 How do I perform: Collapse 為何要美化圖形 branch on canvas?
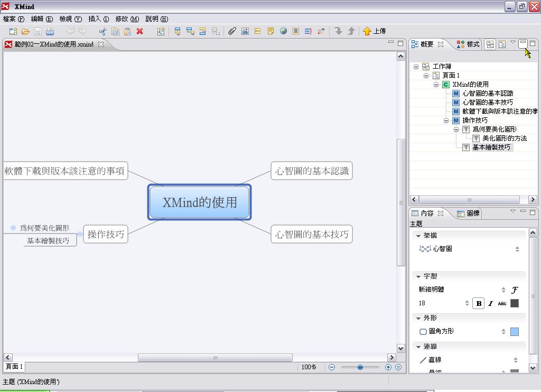(x=13, y=228)
